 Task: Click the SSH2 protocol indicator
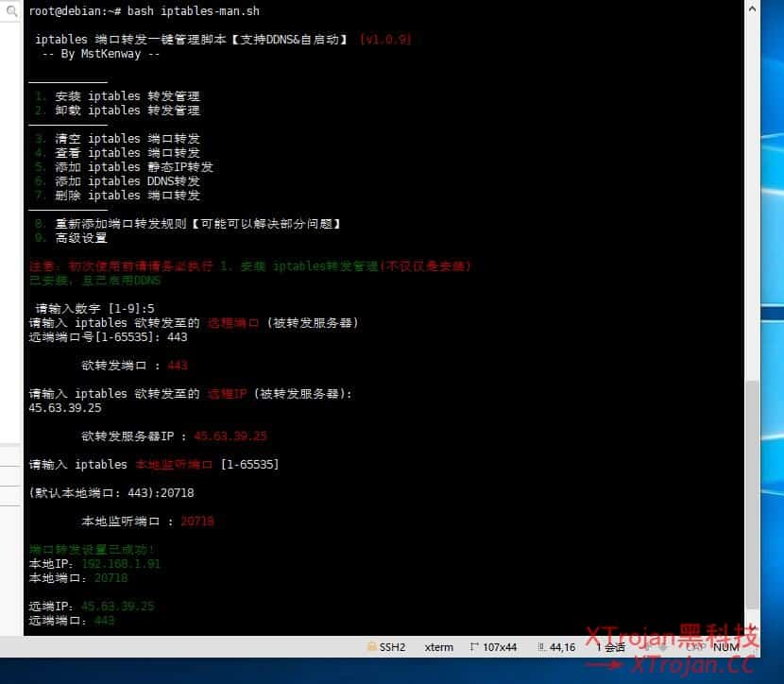(387, 647)
